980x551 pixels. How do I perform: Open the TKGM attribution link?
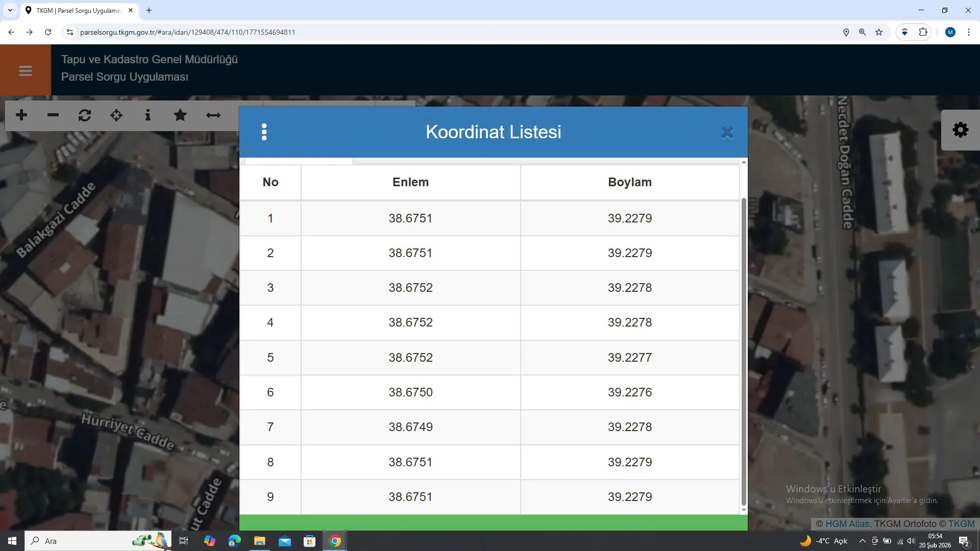point(961,524)
